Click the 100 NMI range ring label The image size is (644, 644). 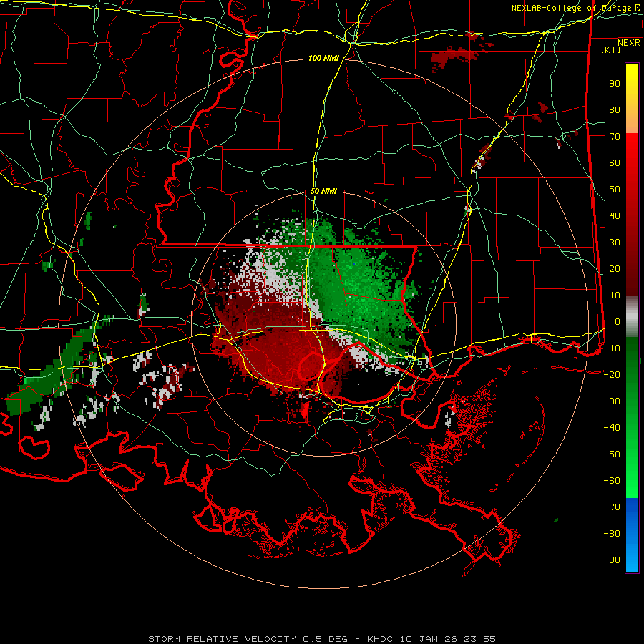[323, 59]
